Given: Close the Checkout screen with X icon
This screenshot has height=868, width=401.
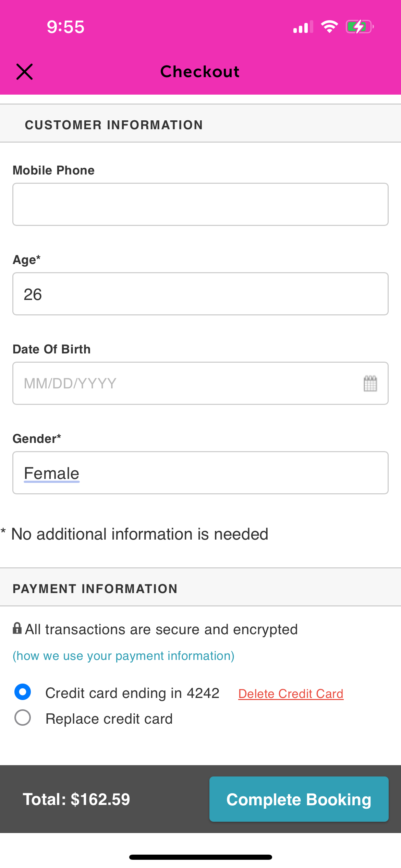Looking at the screenshot, I should point(25,72).
